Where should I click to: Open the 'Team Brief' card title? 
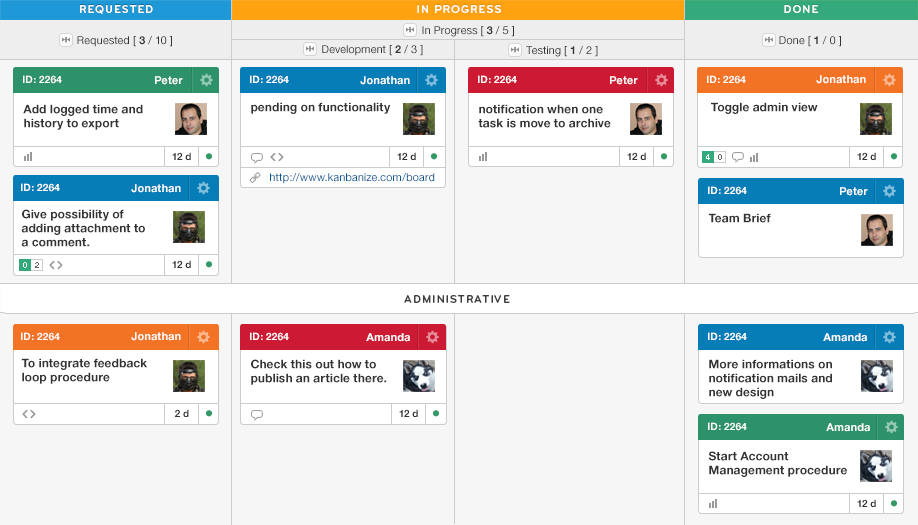click(739, 218)
